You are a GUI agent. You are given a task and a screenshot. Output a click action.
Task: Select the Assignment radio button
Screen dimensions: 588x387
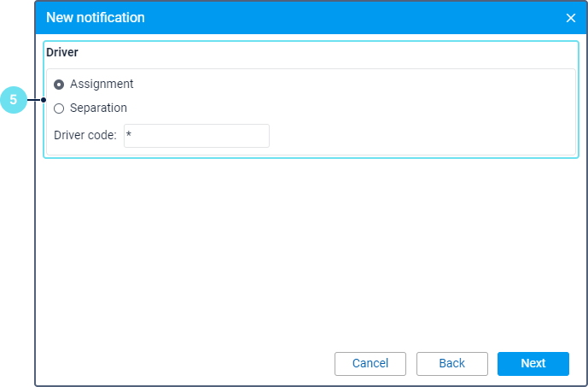pyautogui.click(x=59, y=85)
